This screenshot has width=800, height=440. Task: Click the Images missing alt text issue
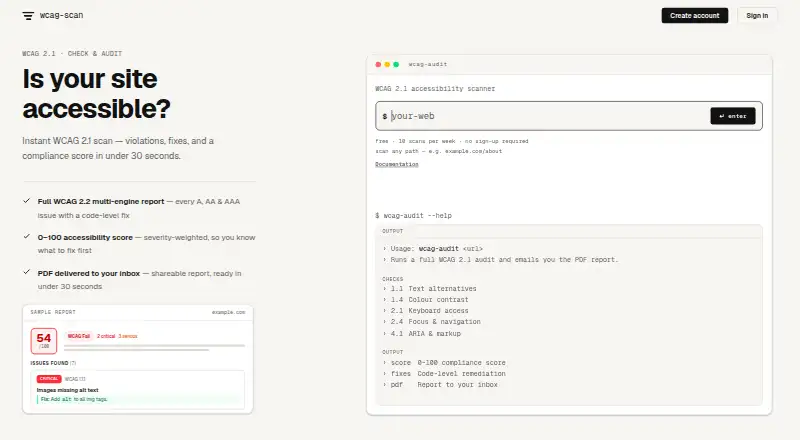pos(67,390)
